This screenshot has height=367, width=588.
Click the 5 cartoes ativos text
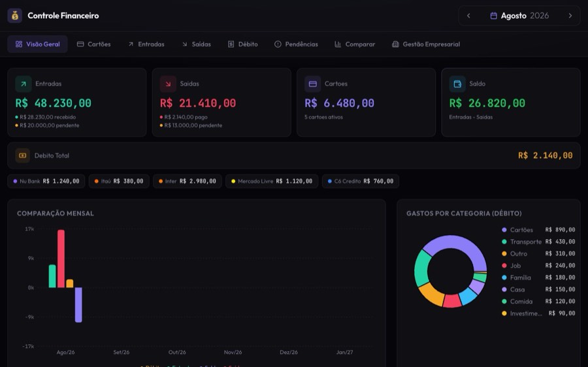pyautogui.click(x=323, y=117)
